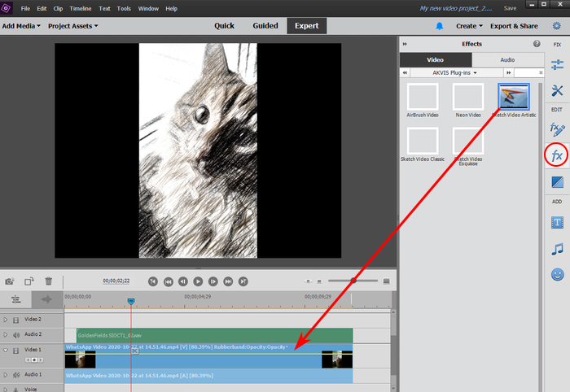
Task: Click the timeline playhead marker
Action: tap(131, 301)
